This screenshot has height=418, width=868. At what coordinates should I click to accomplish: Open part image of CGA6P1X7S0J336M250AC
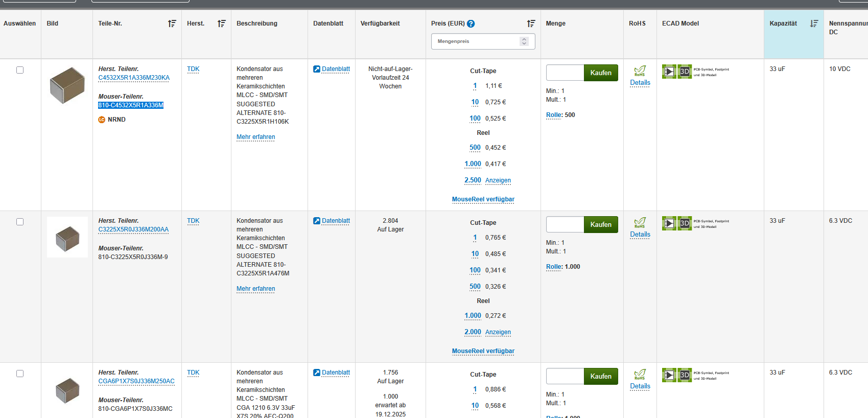coord(67,391)
